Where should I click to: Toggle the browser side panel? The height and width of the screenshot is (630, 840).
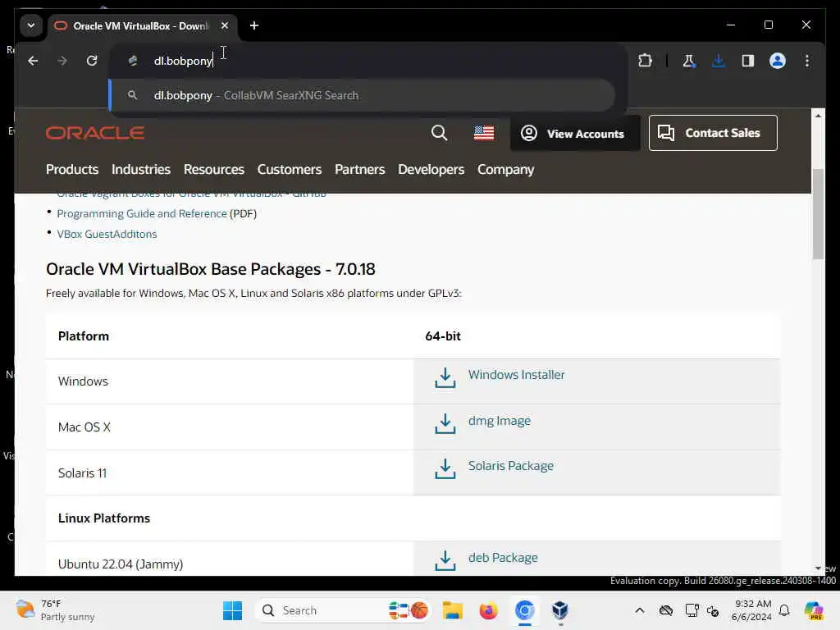[x=748, y=61]
